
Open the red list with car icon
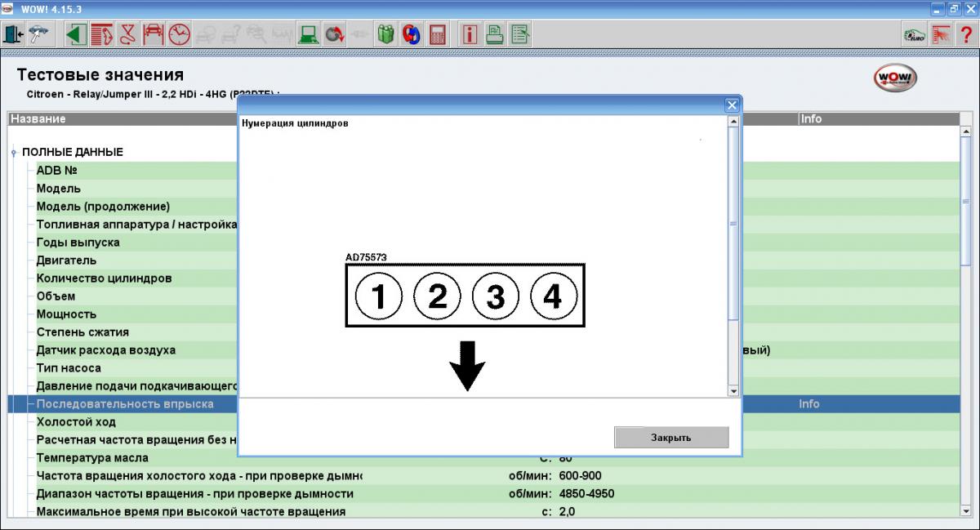click(x=101, y=34)
